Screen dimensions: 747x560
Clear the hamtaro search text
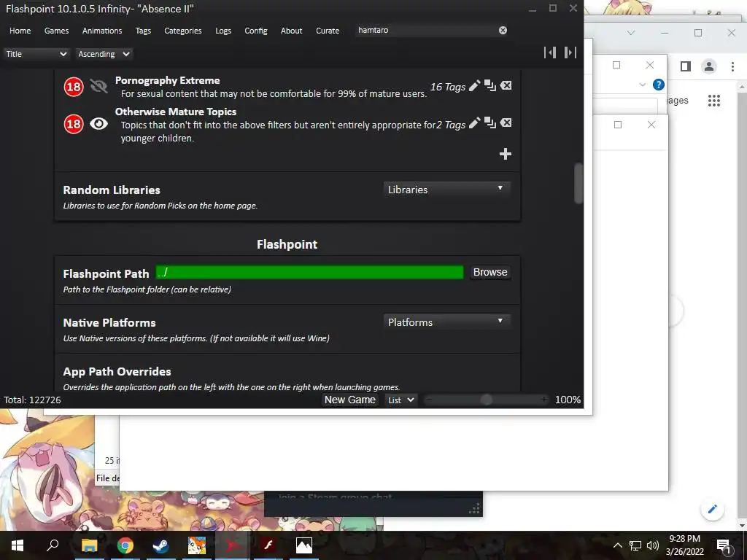tap(503, 31)
